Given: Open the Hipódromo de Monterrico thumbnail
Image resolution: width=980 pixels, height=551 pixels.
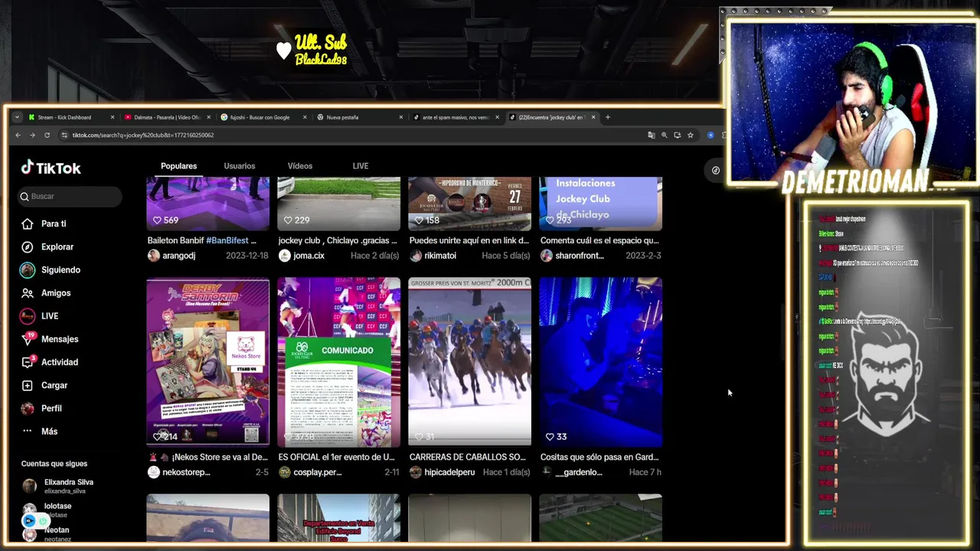Looking at the screenshot, I should [x=470, y=204].
